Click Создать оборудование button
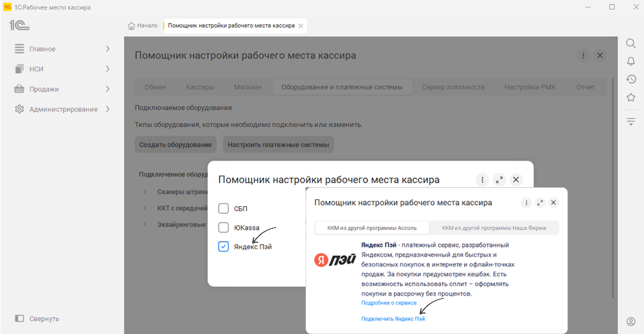This screenshot has height=334, width=644. pyautogui.click(x=175, y=144)
